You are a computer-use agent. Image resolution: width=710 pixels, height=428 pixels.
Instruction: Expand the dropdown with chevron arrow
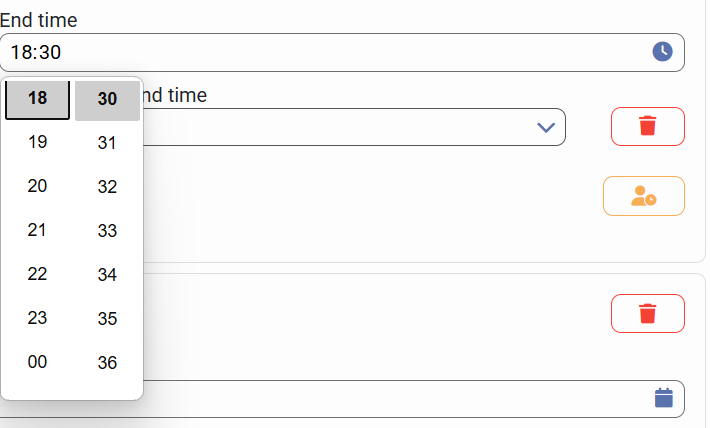pyautogui.click(x=546, y=127)
